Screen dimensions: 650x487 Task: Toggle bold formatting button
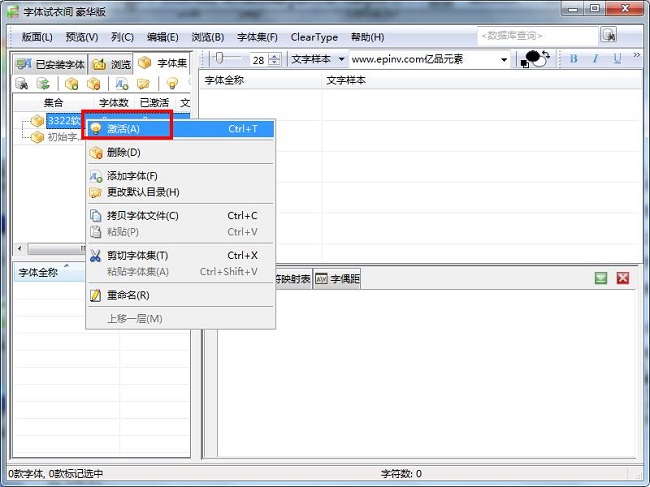[x=574, y=59]
